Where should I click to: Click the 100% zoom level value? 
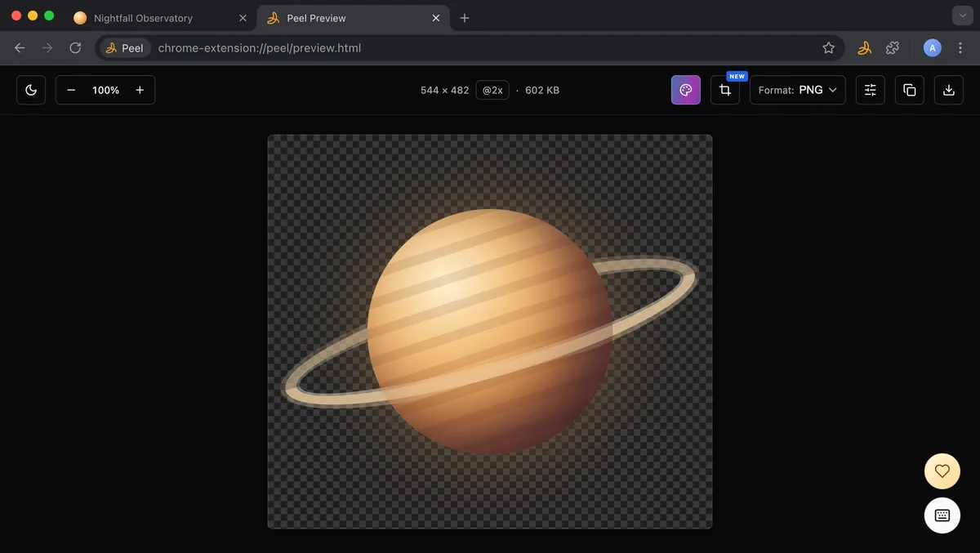point(105,91)
